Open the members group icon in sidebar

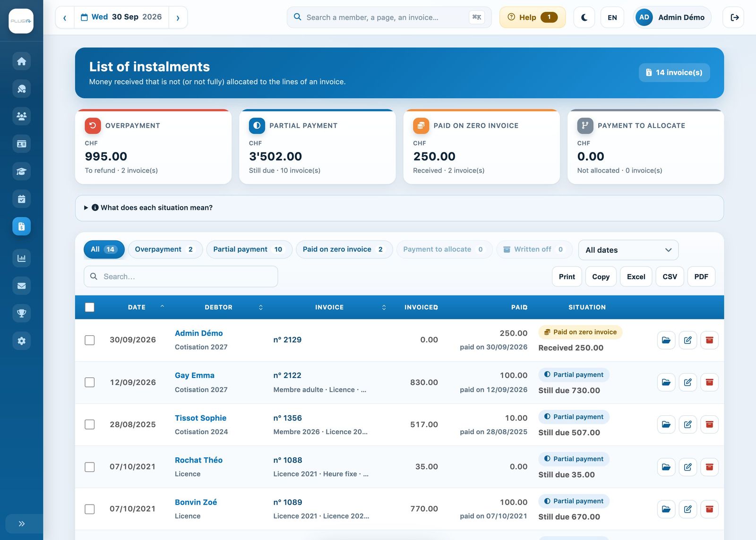coord(21,116)
